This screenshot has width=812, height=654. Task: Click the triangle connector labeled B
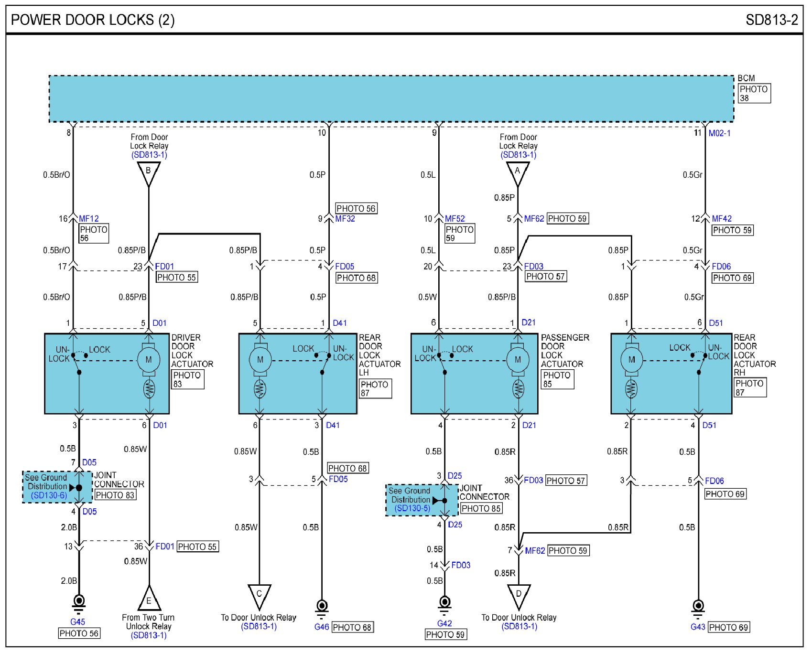(148, 172)
